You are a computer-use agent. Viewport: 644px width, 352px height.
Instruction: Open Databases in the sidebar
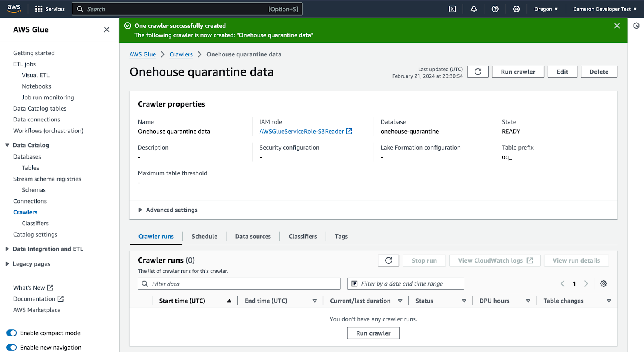click(27, 157)
